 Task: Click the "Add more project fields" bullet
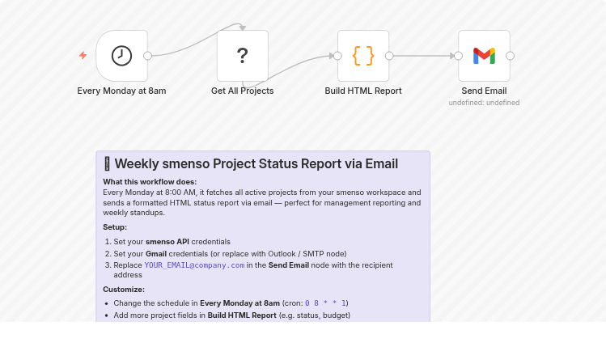pos(232,315)
